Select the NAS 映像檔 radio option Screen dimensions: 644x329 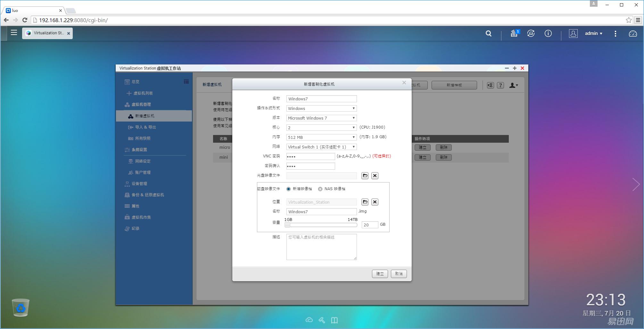pyautogui.click(x=320, y=189)
